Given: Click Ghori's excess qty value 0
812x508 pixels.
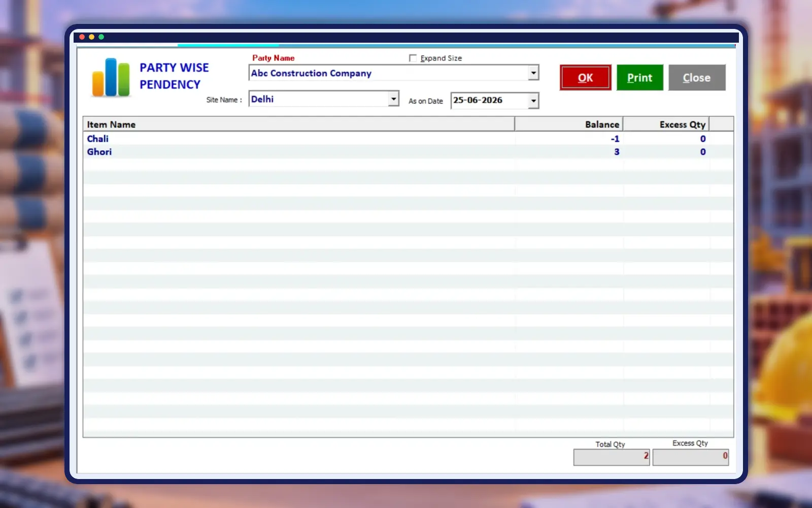Looking at the screenshot, I should pos(703,152).
